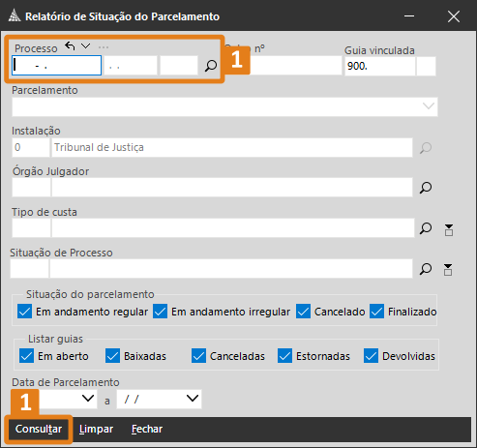Click the first Processo number field
Image resolution: width=477 pixels, height=448 pixels.
coord(56,66)
